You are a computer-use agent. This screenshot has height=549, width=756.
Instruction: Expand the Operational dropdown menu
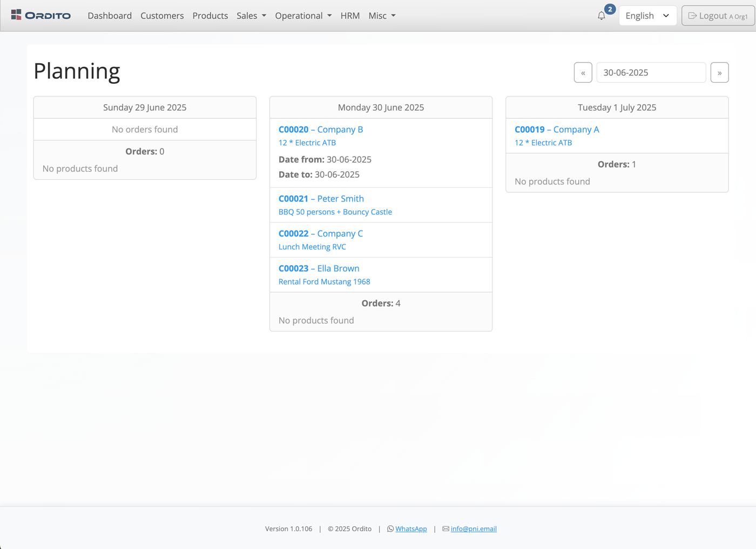(303, 16)
